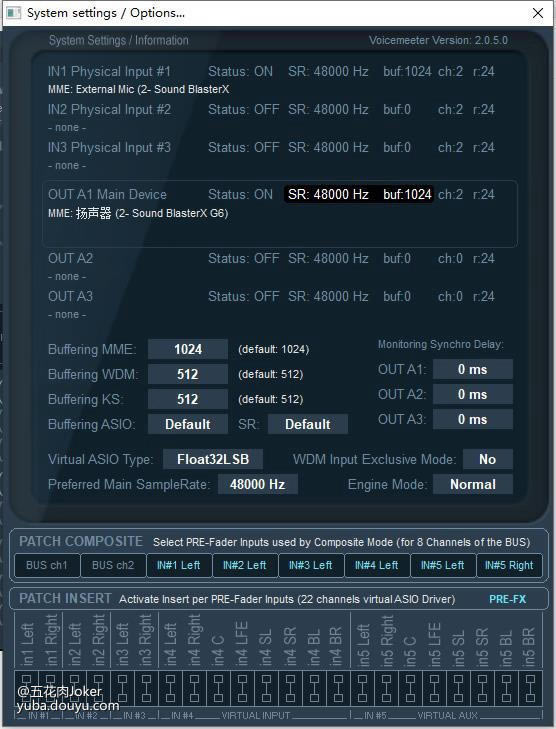Toggle the in2 Right patch insert switch
This screenshot has height=729, width=556.
coord(99,688)
